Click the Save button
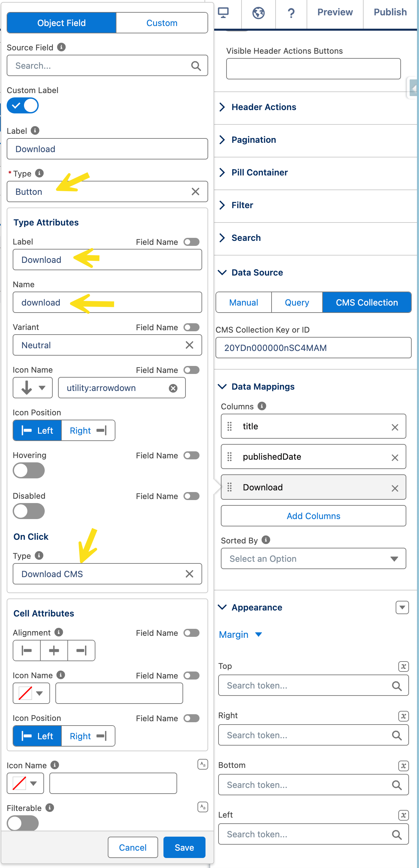The image size is (419, 868). (x=184, y=847)
